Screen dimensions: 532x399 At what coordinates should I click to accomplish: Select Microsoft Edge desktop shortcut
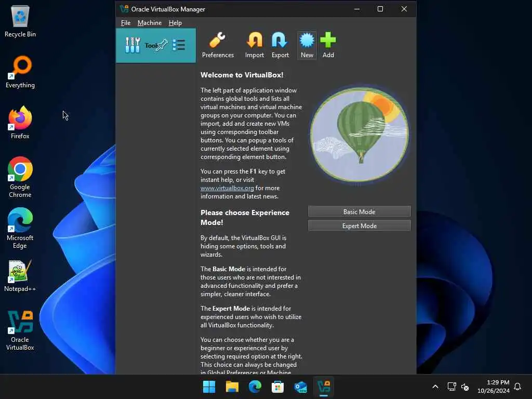click(20, 228)
